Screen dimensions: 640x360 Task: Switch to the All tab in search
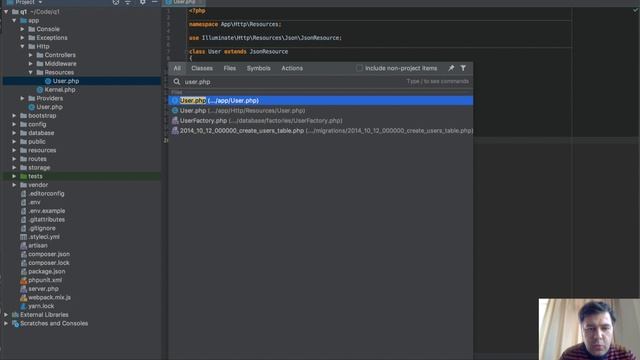click(x=177, y=68)
